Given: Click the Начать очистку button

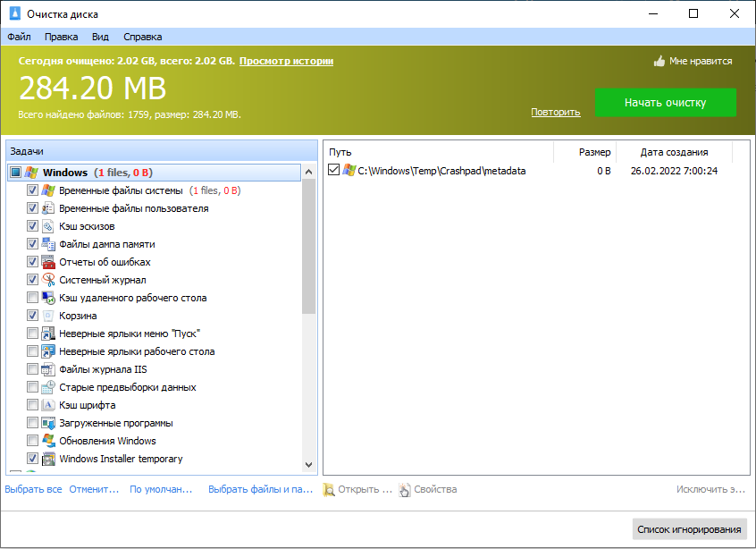Looking at the screenshot, I should [666, 102].
